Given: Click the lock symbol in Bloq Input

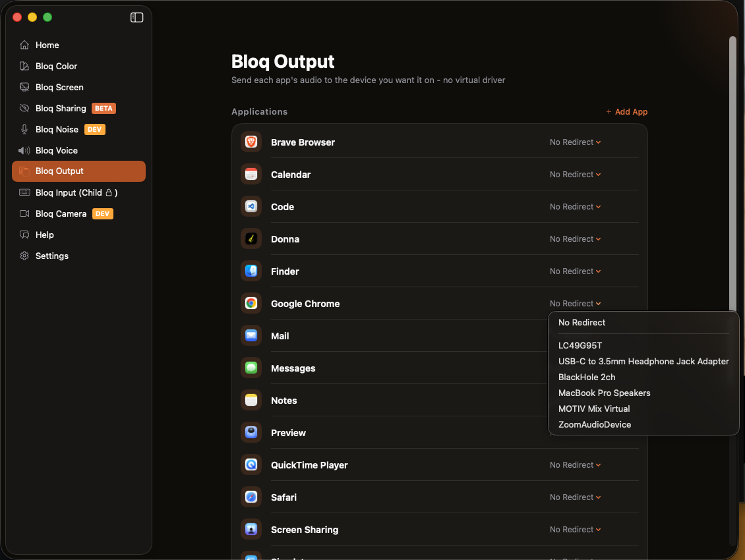Looking at the screenshot, I should pos(109,192).
